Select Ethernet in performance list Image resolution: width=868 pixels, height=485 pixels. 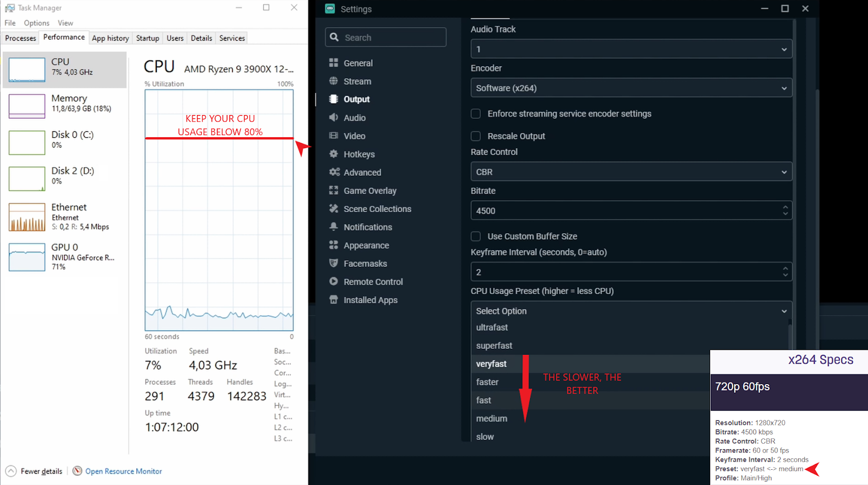pyautogui.click(x=65, y=216)
